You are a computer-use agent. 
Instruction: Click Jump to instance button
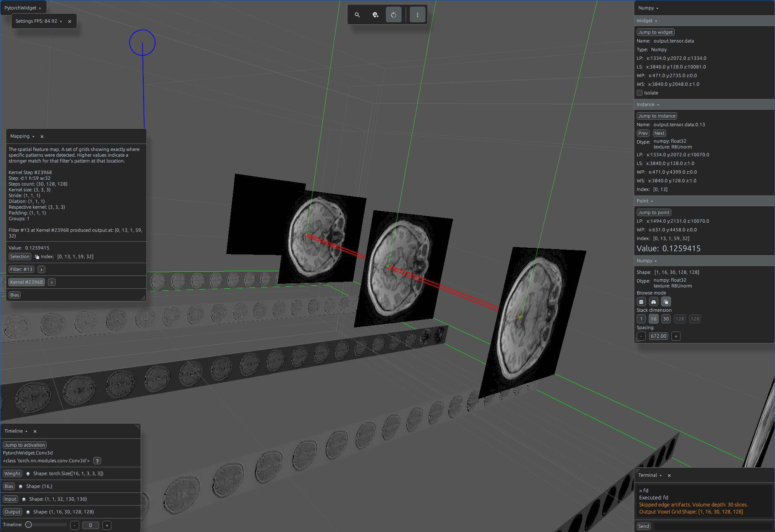click(x=657, y=116)
